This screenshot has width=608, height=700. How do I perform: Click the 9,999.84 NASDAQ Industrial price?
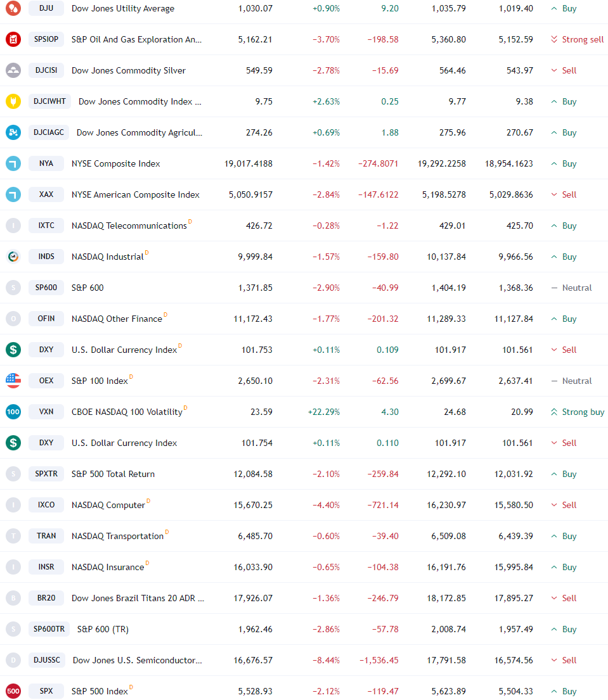click(255, 257)
